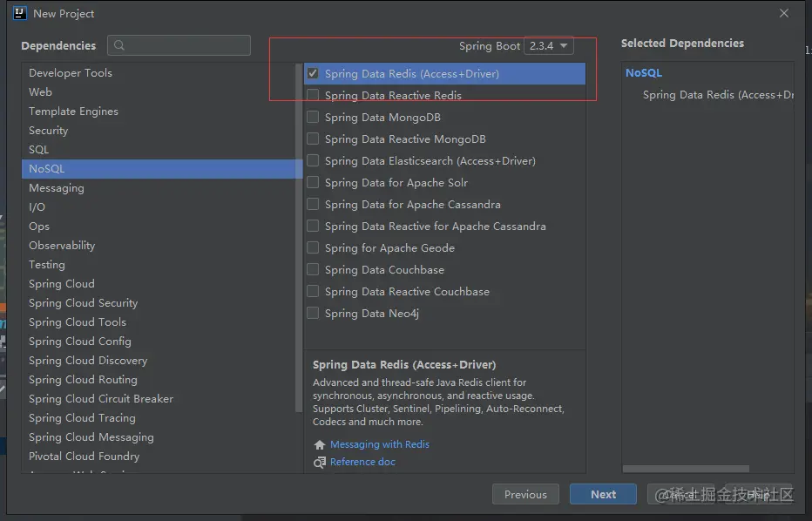Focus the Dependencies search field
This screenshot has width=812, height=521.
(x=179, y=45)
